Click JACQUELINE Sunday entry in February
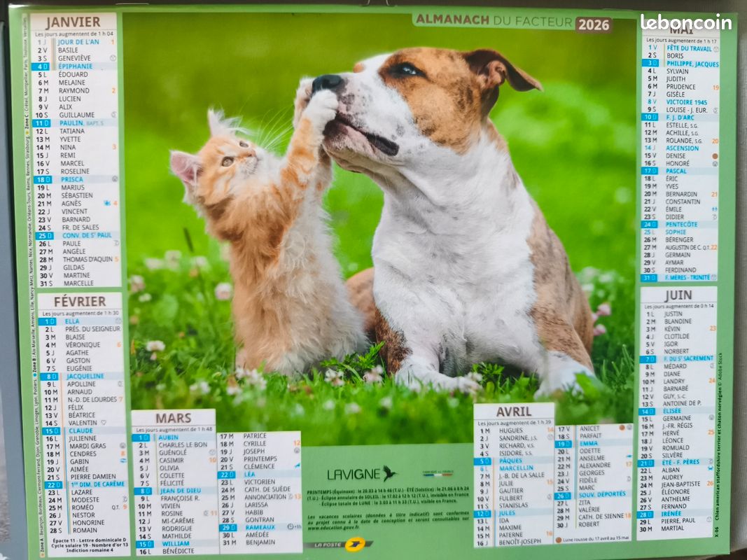Viewport: 747px width, 560px height. [85, 376]
